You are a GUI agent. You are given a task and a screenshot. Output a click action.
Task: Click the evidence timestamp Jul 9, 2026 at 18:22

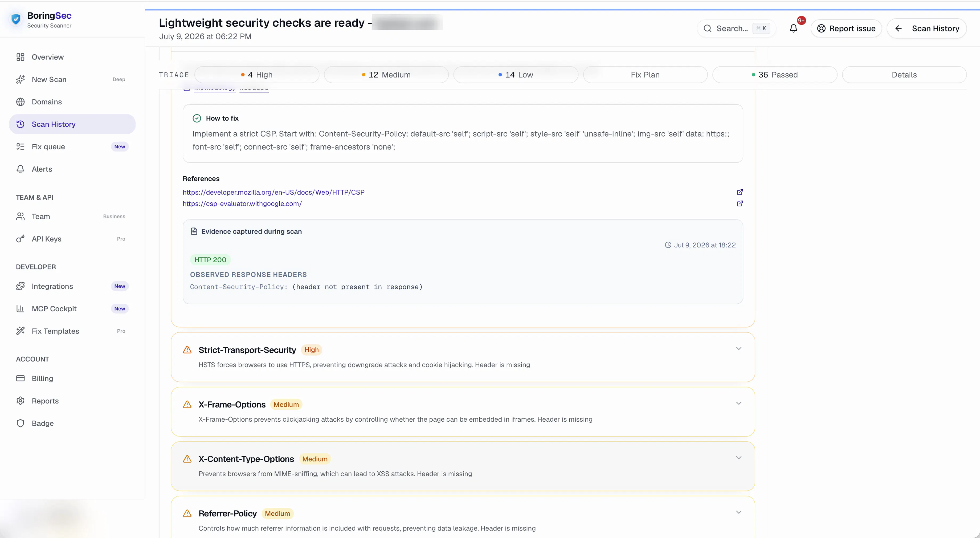pyautogui.click(x=700, y=245)
